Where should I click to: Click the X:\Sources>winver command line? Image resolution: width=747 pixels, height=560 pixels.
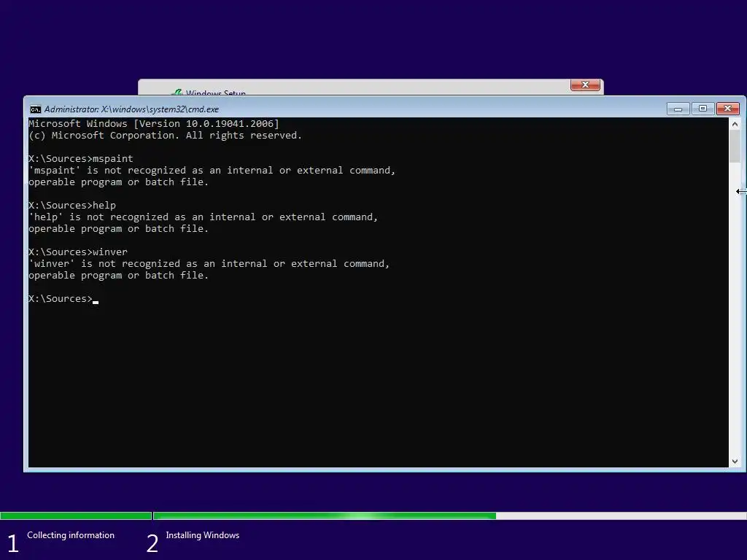[78, 252]
